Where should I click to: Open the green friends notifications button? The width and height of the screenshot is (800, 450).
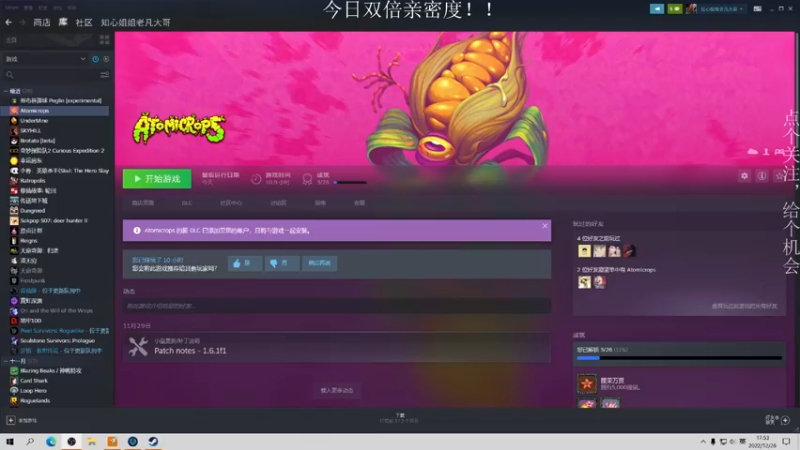(x=674, y=9)
